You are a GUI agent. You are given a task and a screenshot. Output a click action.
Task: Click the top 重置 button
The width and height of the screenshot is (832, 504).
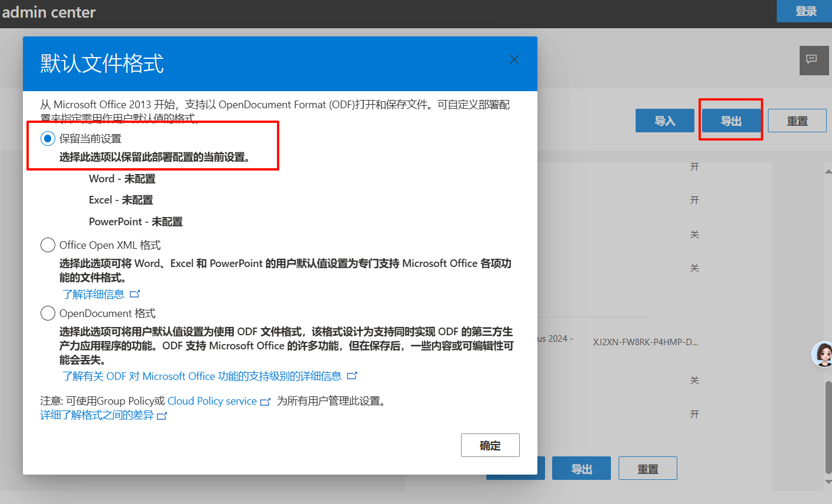797,121
